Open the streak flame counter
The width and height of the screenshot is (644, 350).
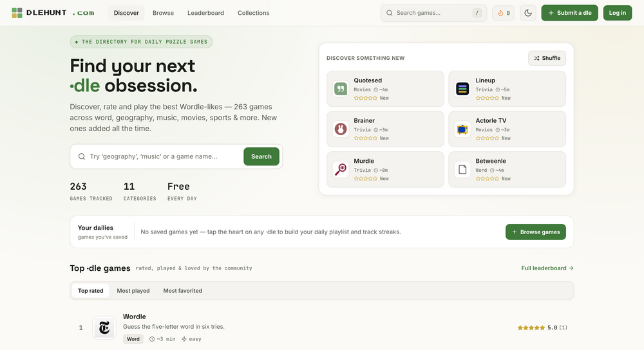click(504, 13)
